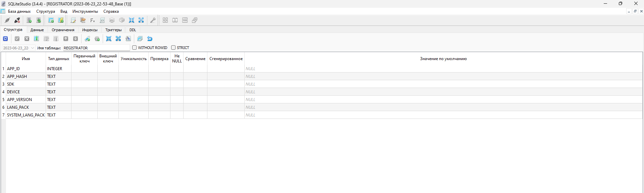This screenshot has width=644, height=193.
Task: Open the SQL editor from toolbar
Action: click(73, 20)
